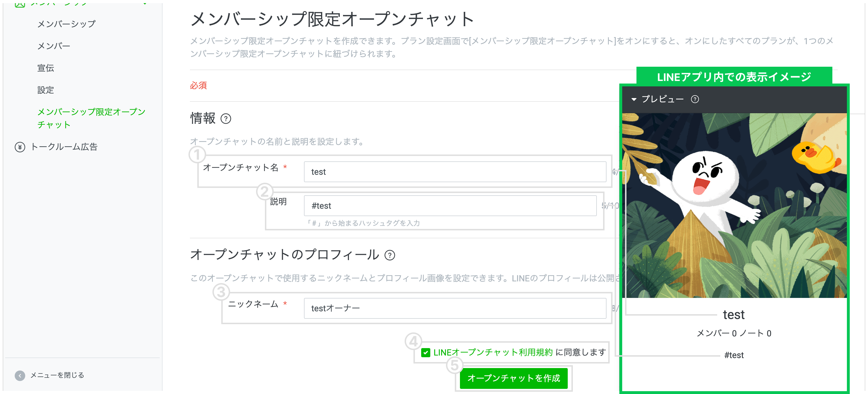This screenshot has width=868, height=394.
Task: Collapse the プレビュー panel arrow
Action: click(x=634, y=99)
